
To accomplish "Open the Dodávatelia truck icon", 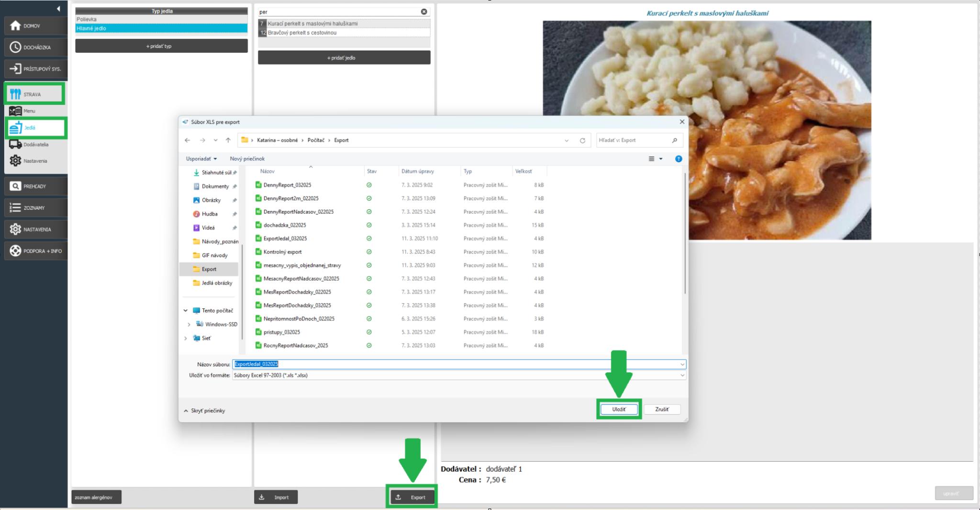I will pos(15,144).
